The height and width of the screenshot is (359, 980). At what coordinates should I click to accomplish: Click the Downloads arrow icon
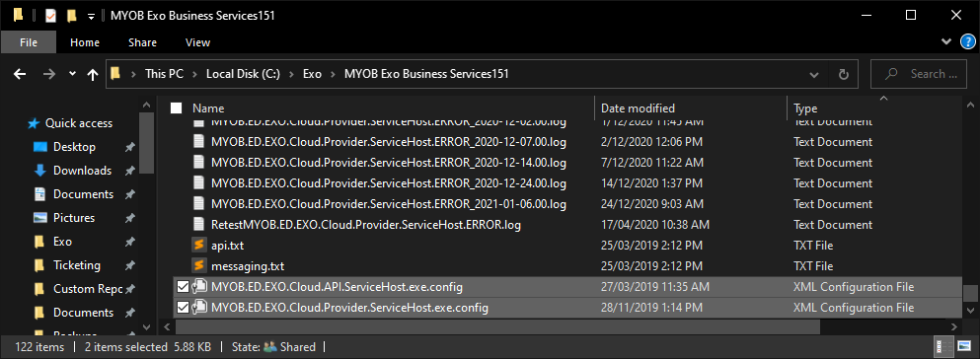[40, 171]
